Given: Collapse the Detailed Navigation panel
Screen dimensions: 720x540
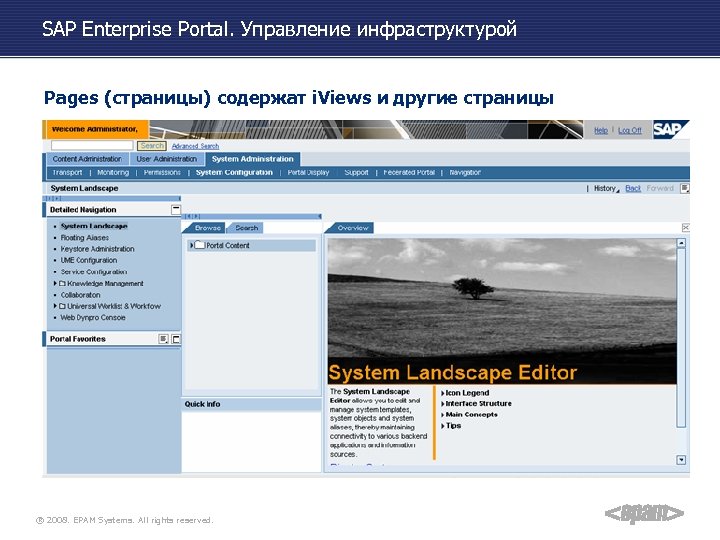Looking at the screenshot, I should (175, 209).
